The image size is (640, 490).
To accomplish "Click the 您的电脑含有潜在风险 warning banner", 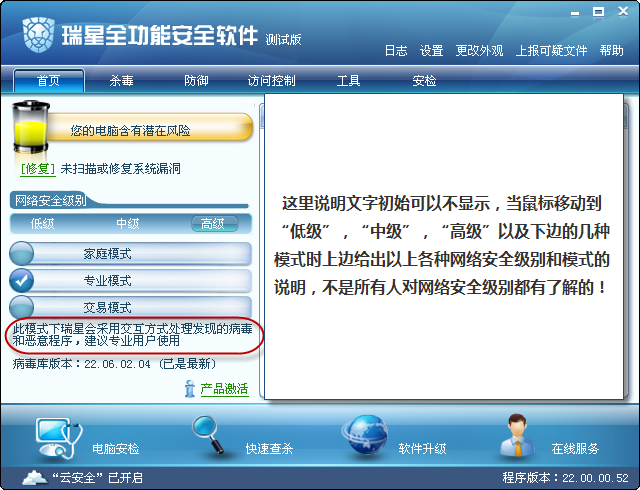I will [149, 128].
